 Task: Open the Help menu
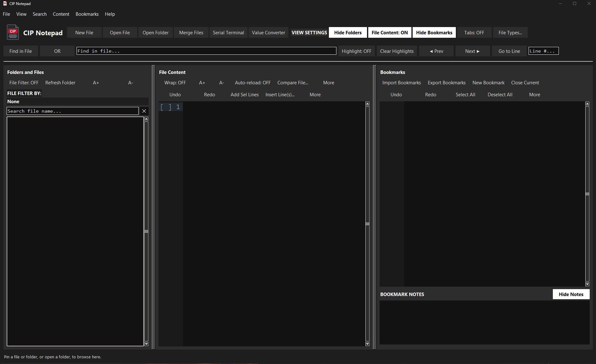pyautogui.click(x=110, y=14)
